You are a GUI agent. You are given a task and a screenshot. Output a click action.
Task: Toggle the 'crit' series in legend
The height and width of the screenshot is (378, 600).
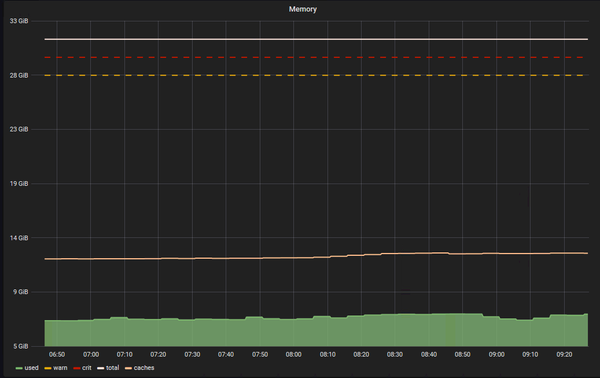87,368
